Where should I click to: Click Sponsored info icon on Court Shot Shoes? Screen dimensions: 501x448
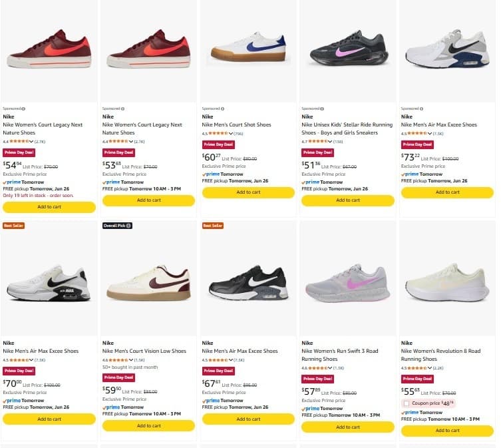coord(223,109)
